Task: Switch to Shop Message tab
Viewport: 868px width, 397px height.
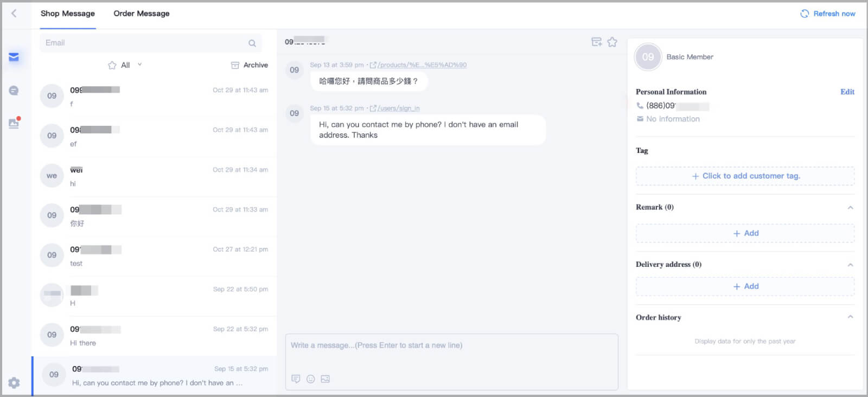Action: coord(68,14)
